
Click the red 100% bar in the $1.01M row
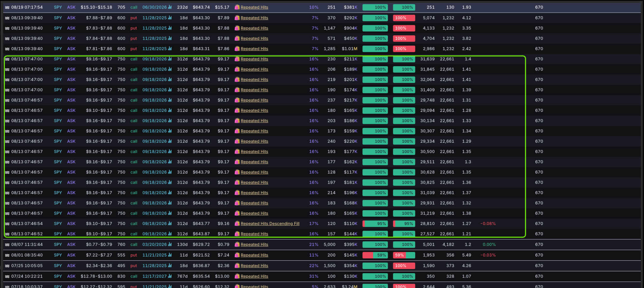[404, 49]
